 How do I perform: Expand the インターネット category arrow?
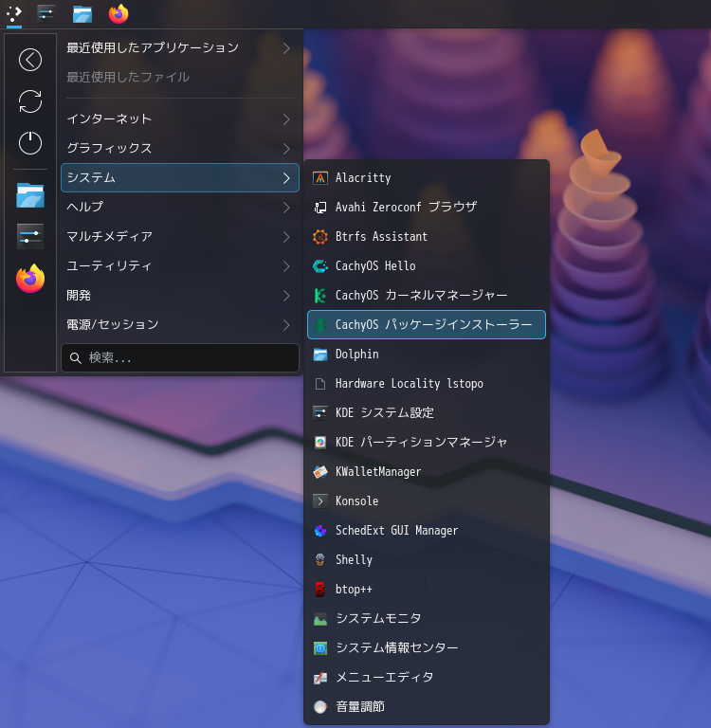coord(286,119)
